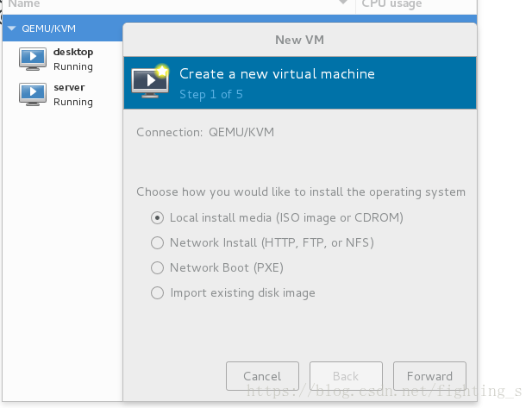Click the server VM monitor icon
The width and height of the screenshot is (532, 408).
pyautogui.click(x=33, y=94)
